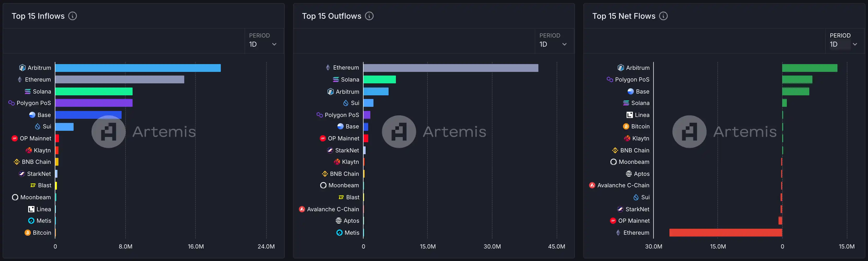Click the Artemis watermark in Inflows chart
Screen dimensions: 868x261
coord(144,132)
